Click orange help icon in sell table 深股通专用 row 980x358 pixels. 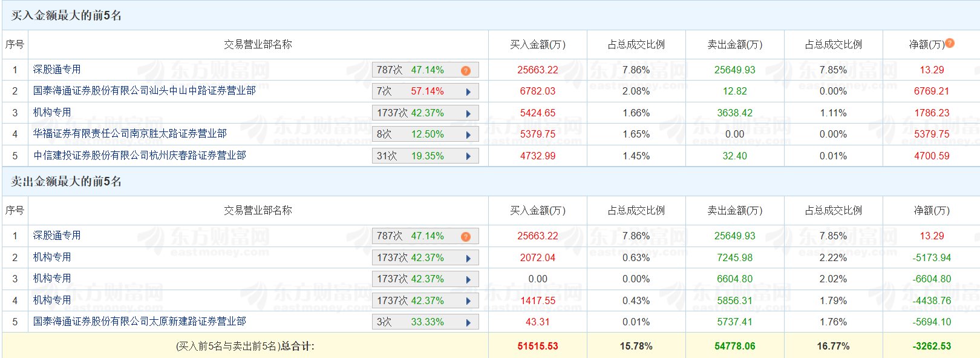coord(465,237)
